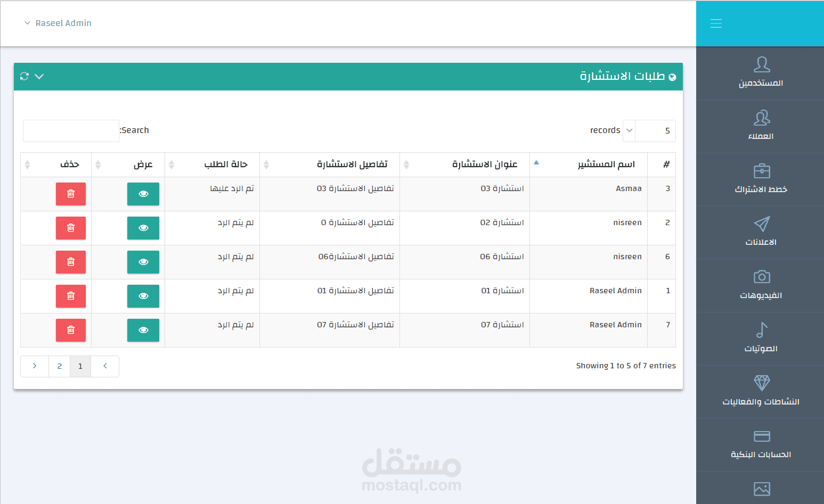This screenshot has width=824, height=504.
Task: Refresh the طلبات الاستشارة panel
Action: click(x=24, y=76)
